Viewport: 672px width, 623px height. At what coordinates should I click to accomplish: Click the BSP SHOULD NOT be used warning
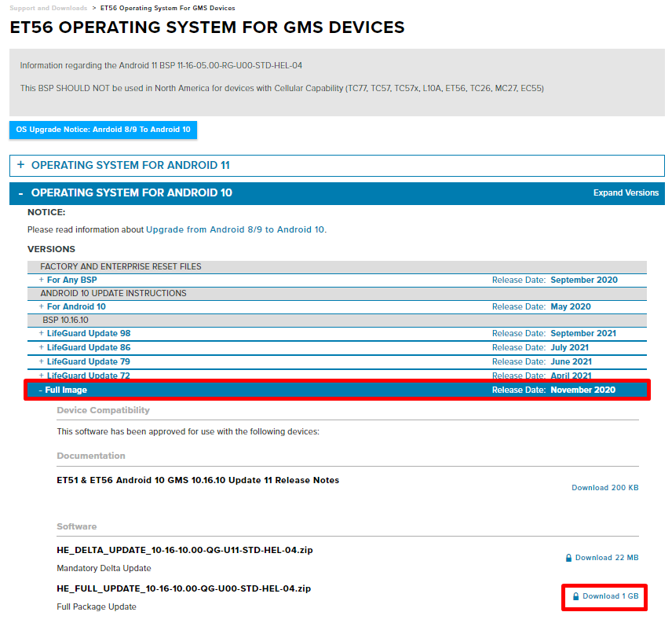coord(282,88)
